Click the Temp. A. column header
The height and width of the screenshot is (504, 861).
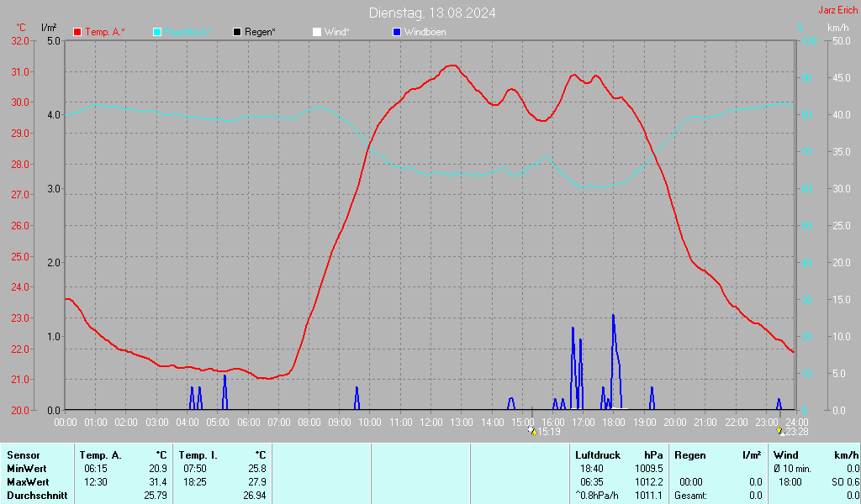101,455
